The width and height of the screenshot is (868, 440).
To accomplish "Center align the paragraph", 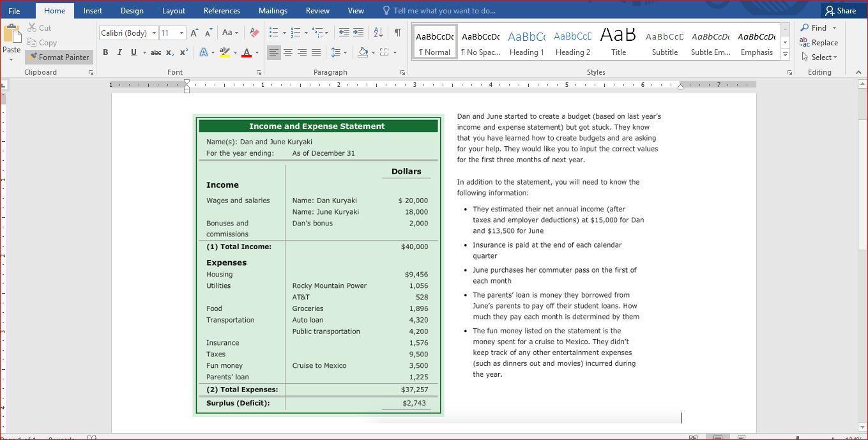I will (x=288, y=52).
